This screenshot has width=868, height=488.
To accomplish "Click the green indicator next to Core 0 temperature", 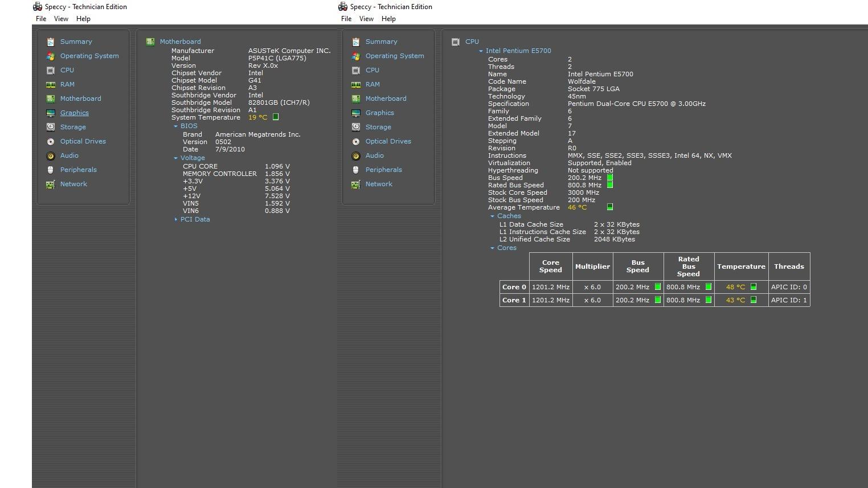I will click(754, 287).
